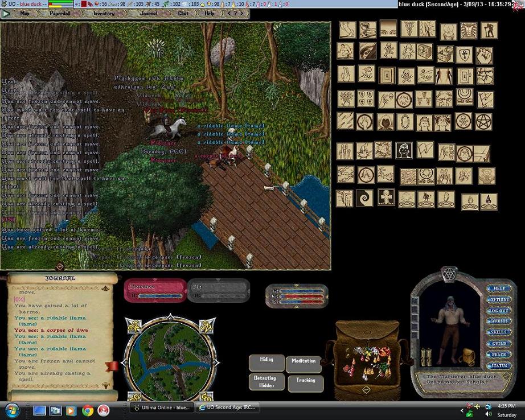This screenshot has width=525, height=420.
Task: Select the chalice spell icon
Action: (367, 29)
